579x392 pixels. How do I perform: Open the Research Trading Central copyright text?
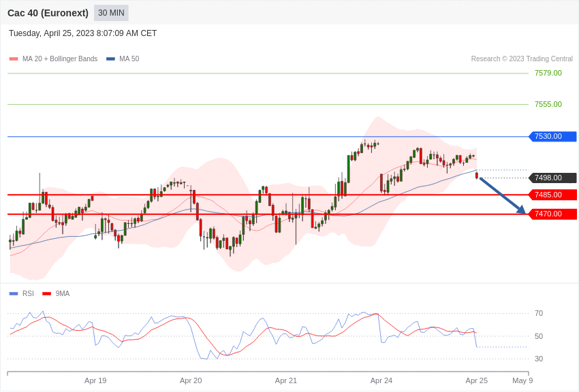coord(522,59)
